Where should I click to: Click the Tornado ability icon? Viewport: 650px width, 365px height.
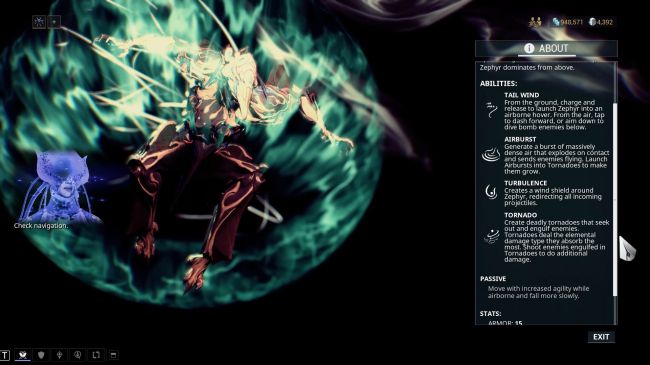[492, 236]
